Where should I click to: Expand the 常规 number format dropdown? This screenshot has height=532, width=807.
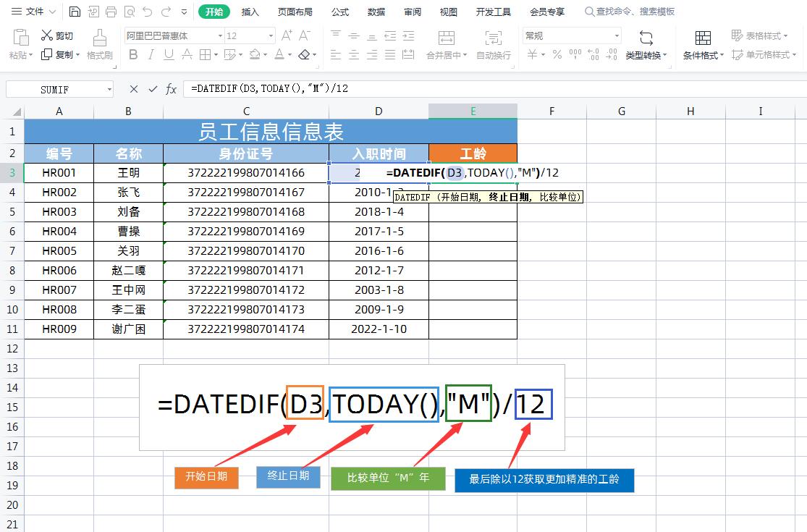click(x=618, y=35)
